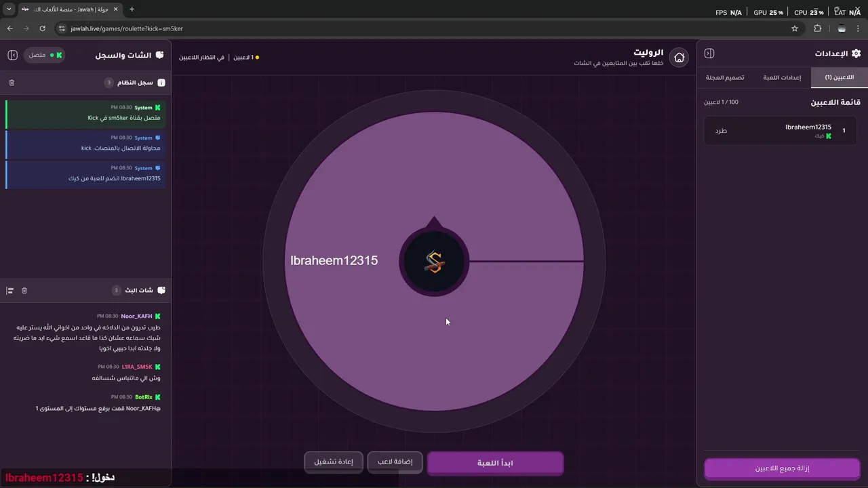Click ابدأ اللعبة to start the game
The height and width of the screenshot is (488, 868).
click(x=495, y=463)
